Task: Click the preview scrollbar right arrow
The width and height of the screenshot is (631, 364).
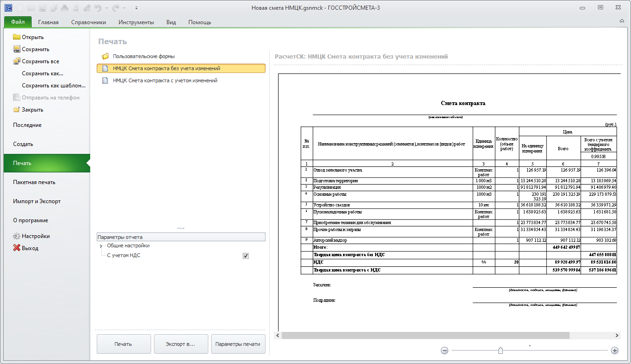Action: (x=618, y=335)
